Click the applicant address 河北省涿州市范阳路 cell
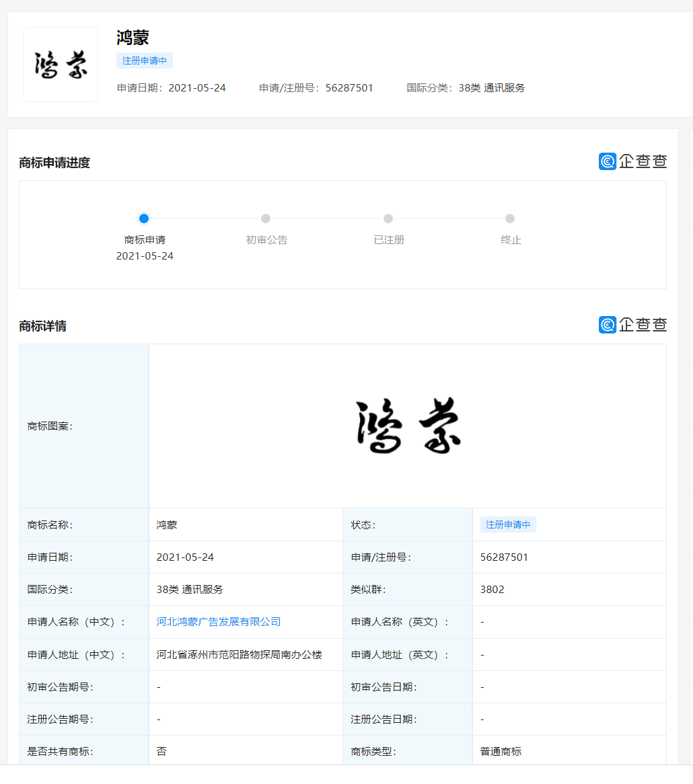 (x=239, y=655)
